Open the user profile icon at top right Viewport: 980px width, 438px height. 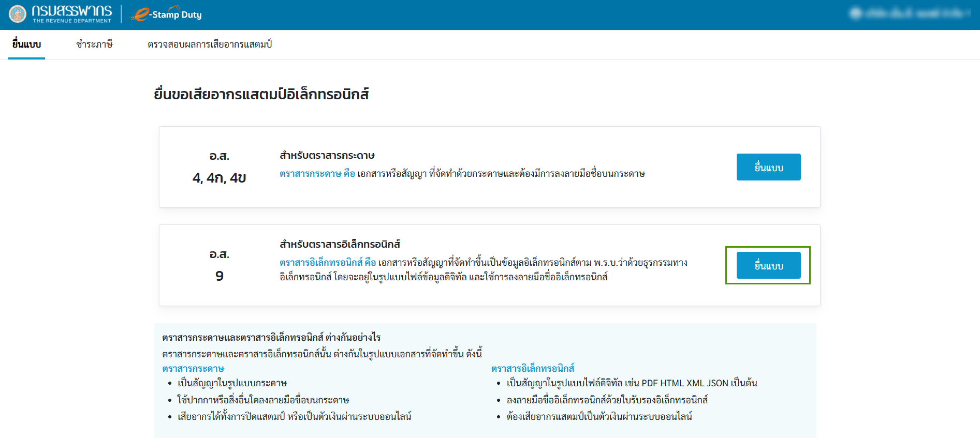coord(856,13)
